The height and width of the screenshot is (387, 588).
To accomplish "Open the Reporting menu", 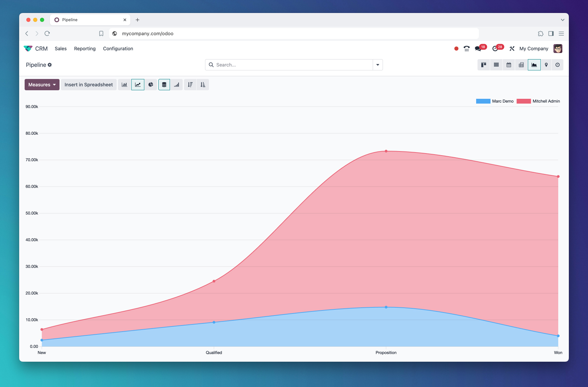I will (85, 49).
